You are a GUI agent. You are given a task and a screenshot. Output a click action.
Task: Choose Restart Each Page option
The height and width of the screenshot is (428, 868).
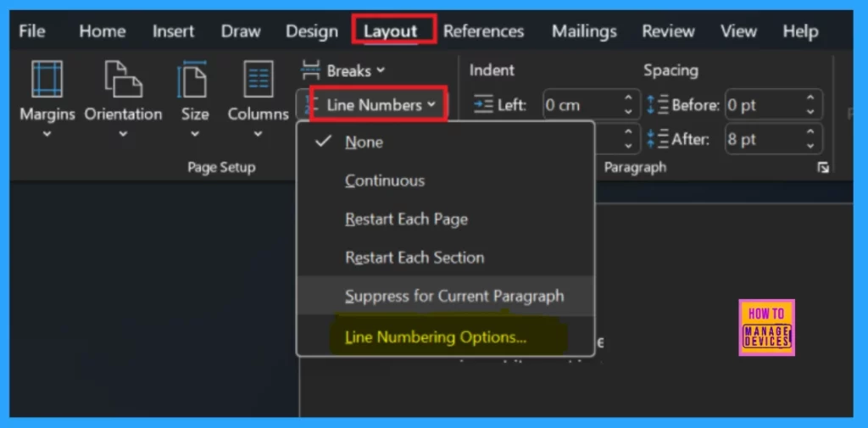tap(446, 219)
